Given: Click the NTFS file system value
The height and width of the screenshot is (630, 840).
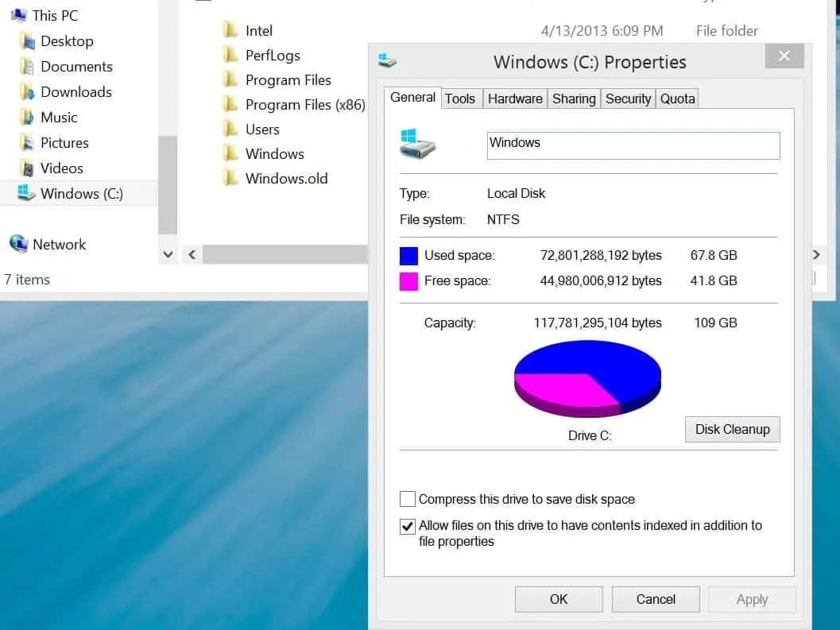Looking at the screenshot, I should point(503,219).
